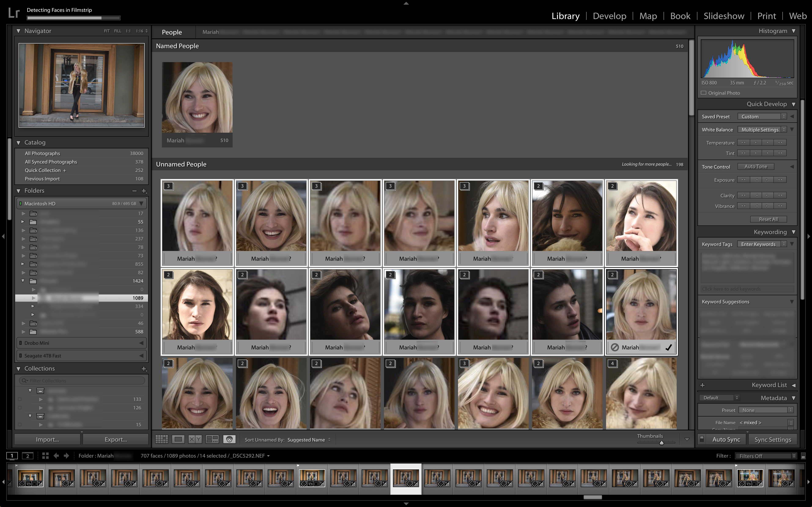This screenshot has width=812, height=507.
Task: Go back using the filmstrip left arrow
Action: coord(56,456)
